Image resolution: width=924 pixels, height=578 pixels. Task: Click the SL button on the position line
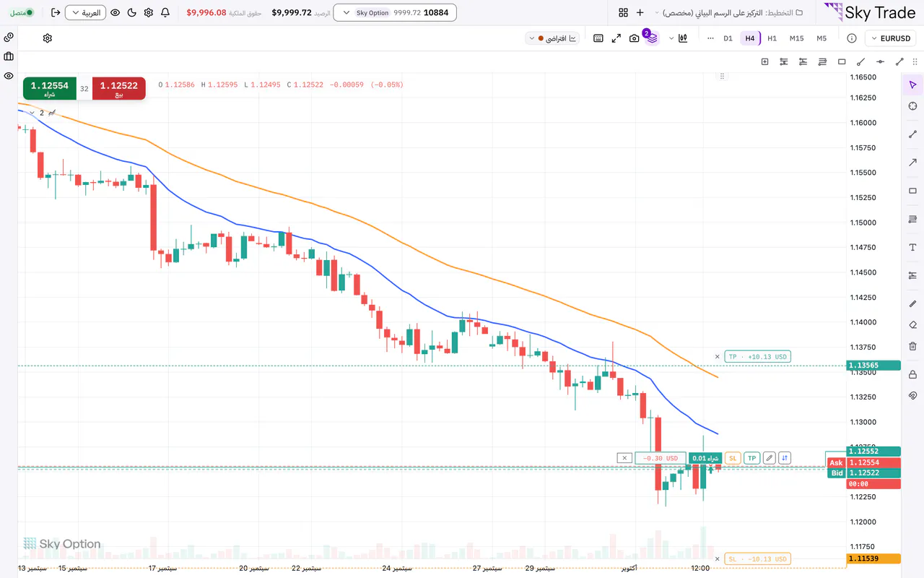(733, 458)
